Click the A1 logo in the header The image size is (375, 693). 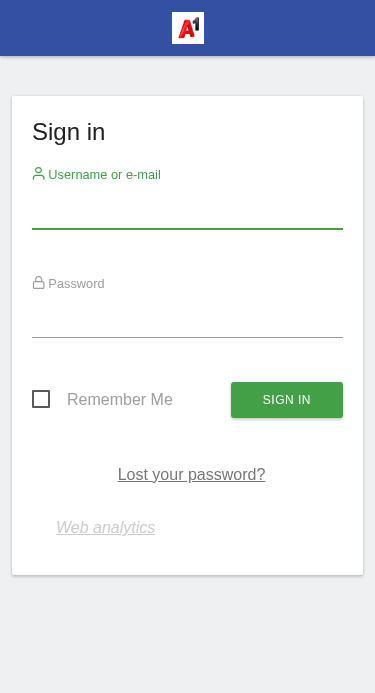pyautogui.click(x=188, y=28)
